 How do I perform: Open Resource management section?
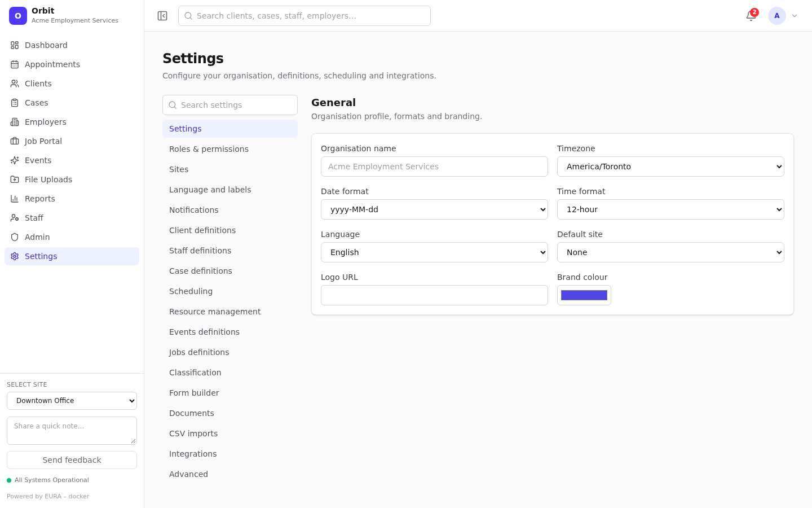(x=230, y=312)
